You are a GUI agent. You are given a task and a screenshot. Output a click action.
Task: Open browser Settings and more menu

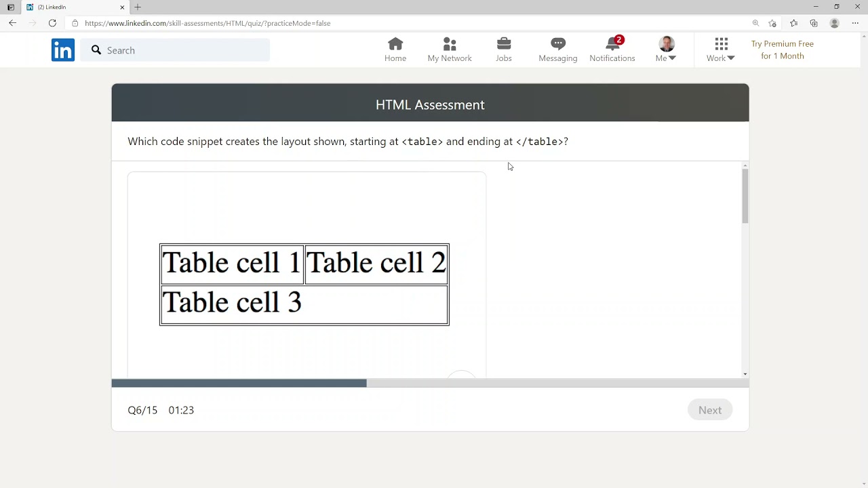[x=855, y=23]
